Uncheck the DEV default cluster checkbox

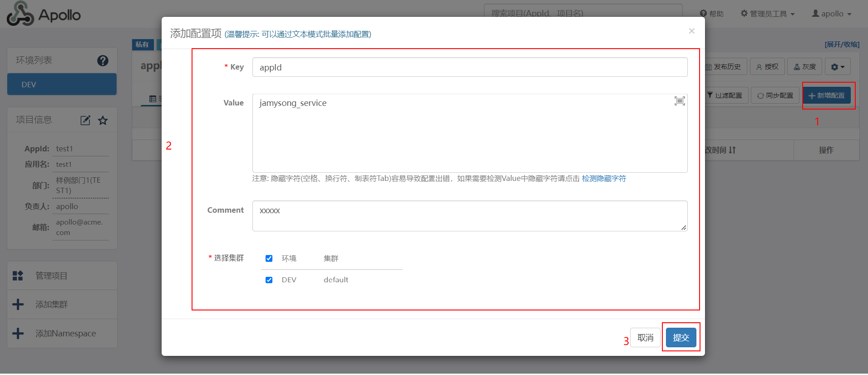269,280
